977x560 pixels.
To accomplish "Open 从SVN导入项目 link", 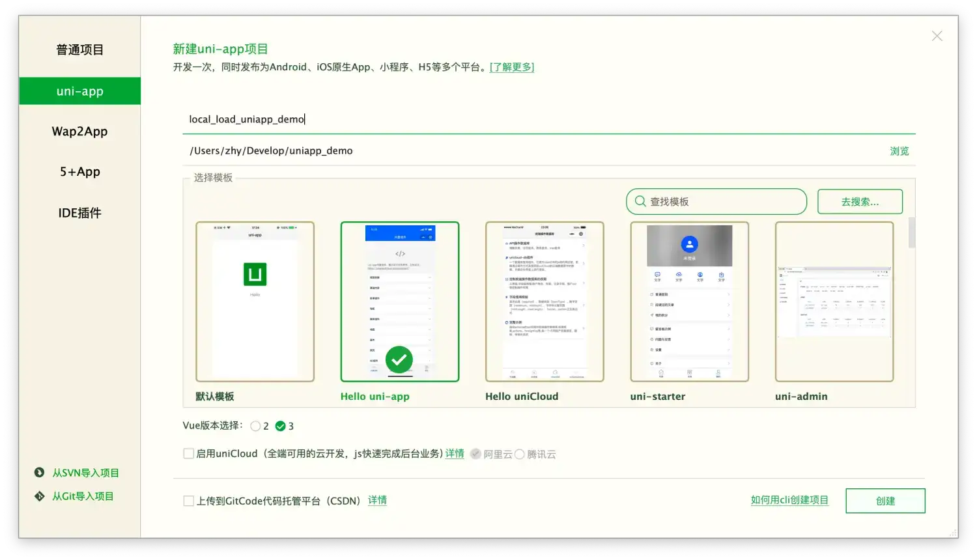I will [85, 473].
